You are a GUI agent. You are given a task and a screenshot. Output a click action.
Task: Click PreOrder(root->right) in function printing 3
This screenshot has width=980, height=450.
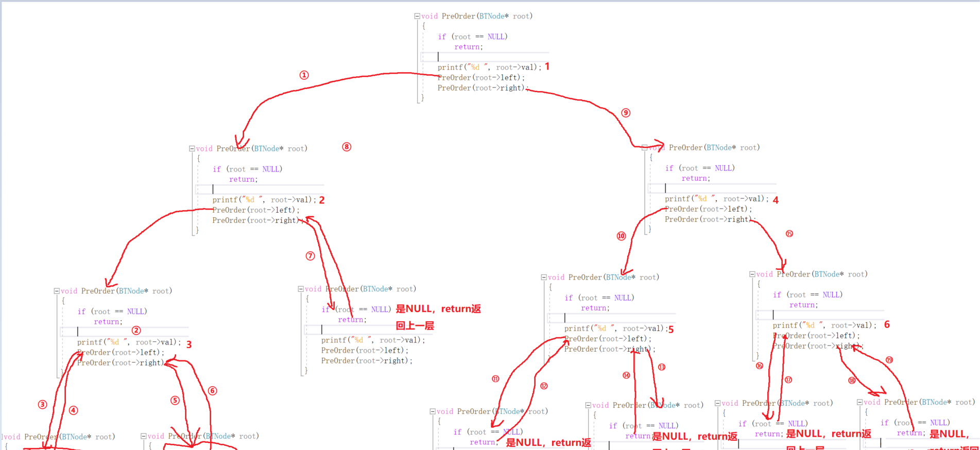pos(123,363)
